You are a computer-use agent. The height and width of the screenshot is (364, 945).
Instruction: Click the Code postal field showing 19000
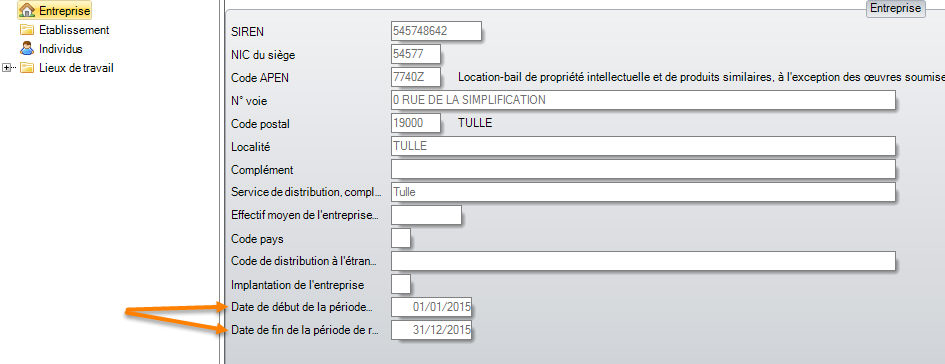pos(416,123)
